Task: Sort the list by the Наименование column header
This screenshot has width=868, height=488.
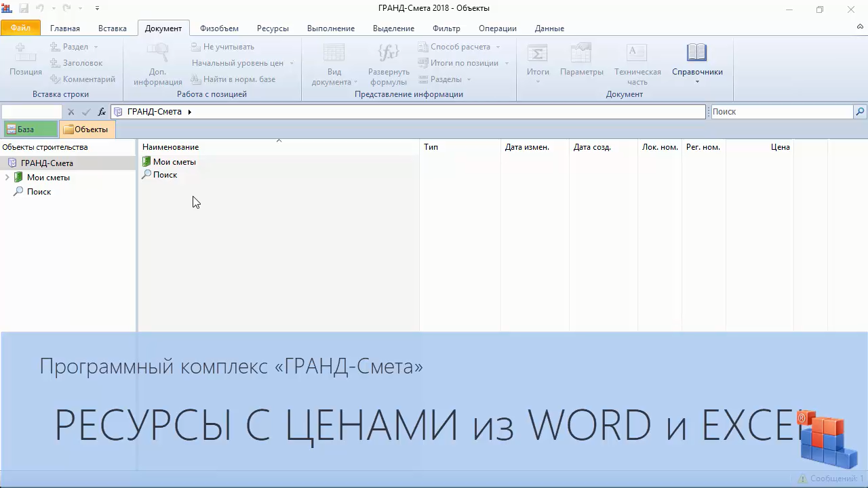Action: point(279,147)
